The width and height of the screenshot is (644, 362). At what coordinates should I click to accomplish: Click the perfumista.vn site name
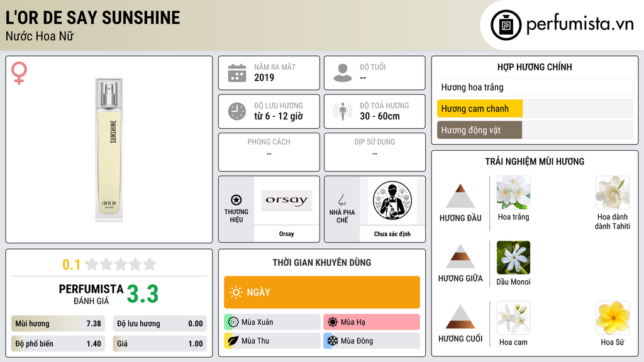pos(580,25)
